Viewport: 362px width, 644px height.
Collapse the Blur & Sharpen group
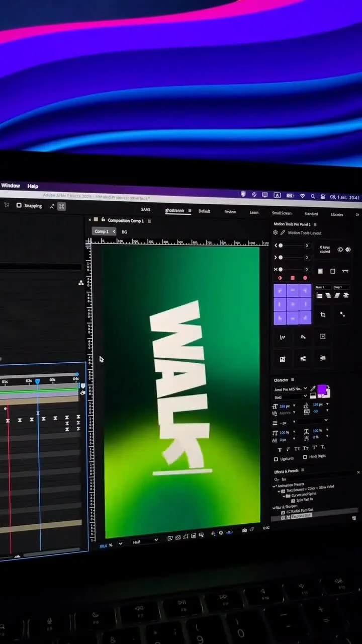pos(274,508)
